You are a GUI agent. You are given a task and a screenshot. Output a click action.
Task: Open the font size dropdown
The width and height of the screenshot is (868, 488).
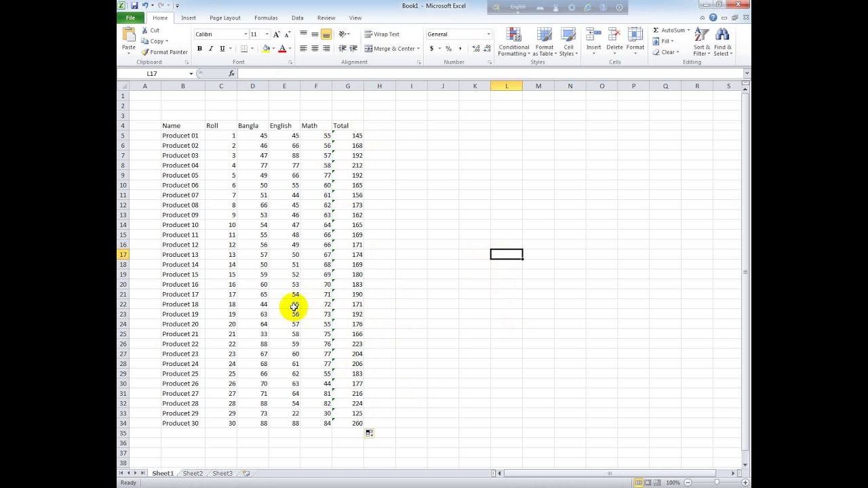pyautogui.click(x=267, y=34)
